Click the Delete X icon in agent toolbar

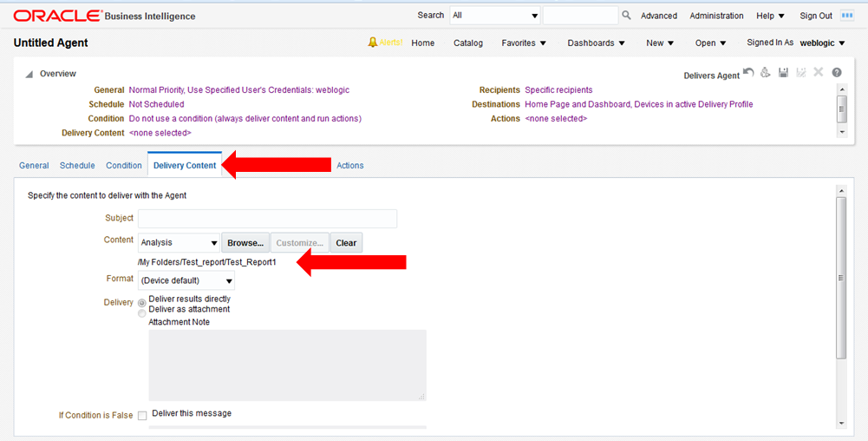[x=819, y=72]
